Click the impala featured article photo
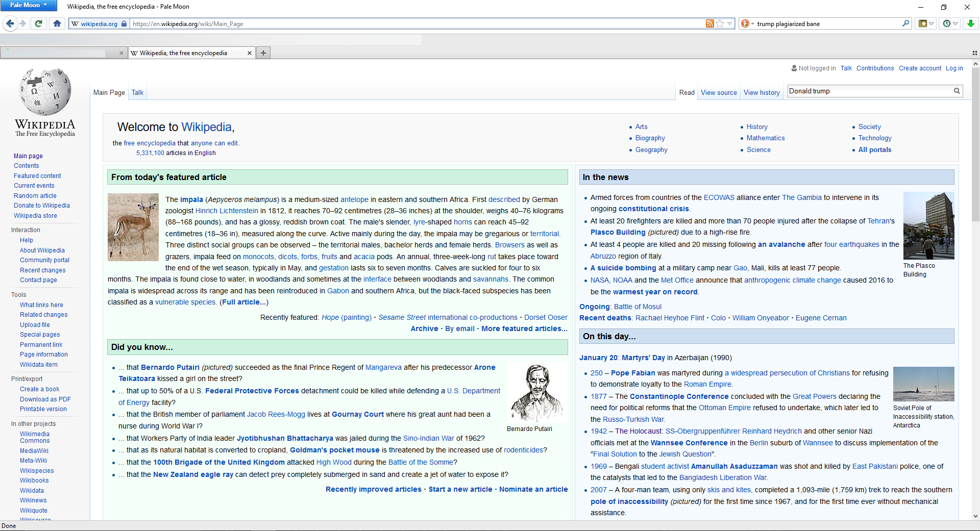This screenshot has width=980, height=531. coord(133,227)
